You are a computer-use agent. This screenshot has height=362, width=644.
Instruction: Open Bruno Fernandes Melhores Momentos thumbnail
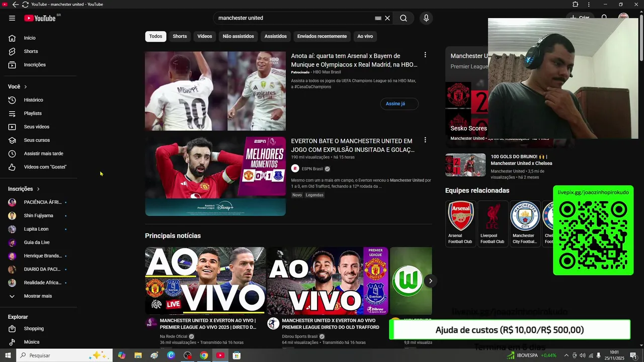215,176
